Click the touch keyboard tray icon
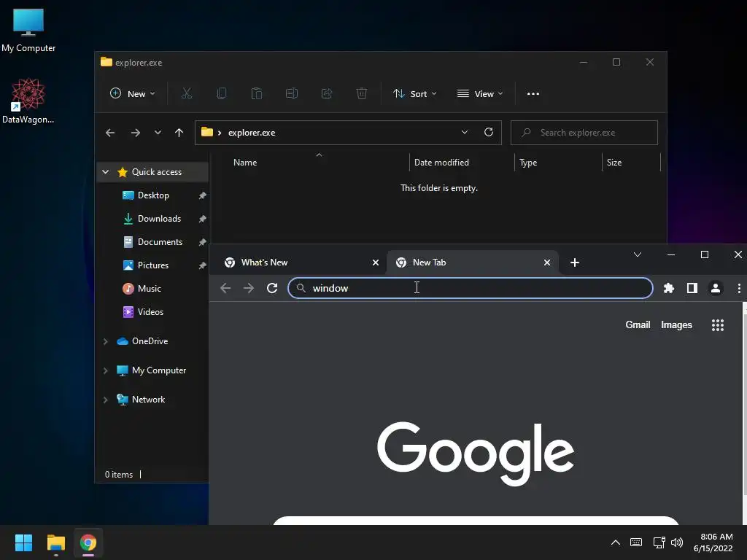The height and width of the screenshot is (560, 747). click(x=636, y=542)
